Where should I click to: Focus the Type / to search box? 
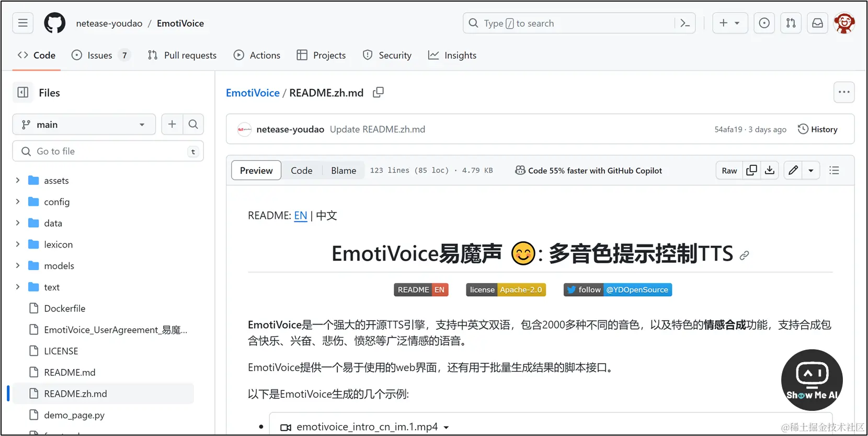(x=579, y=23)
